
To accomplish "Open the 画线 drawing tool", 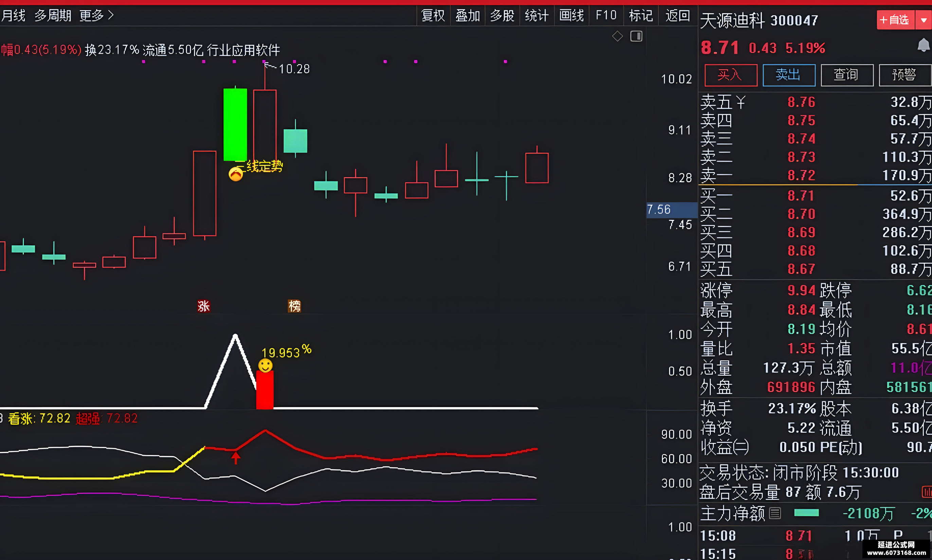I will pyautogui.click(x=571, y=16).
